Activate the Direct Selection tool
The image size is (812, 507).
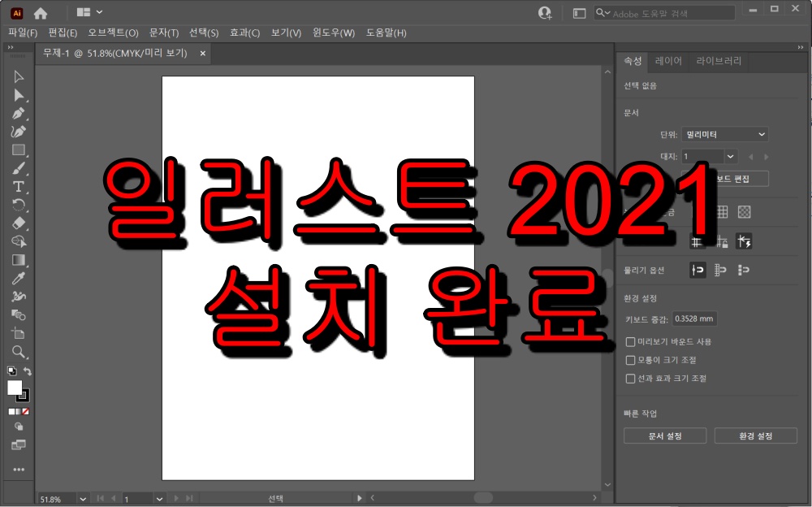[18, 94]
